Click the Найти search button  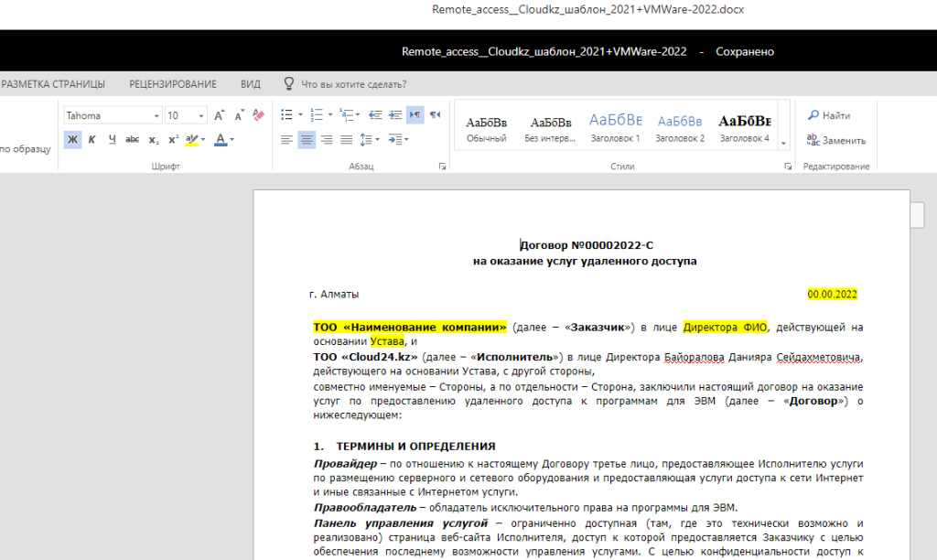(x=828, y=115)
